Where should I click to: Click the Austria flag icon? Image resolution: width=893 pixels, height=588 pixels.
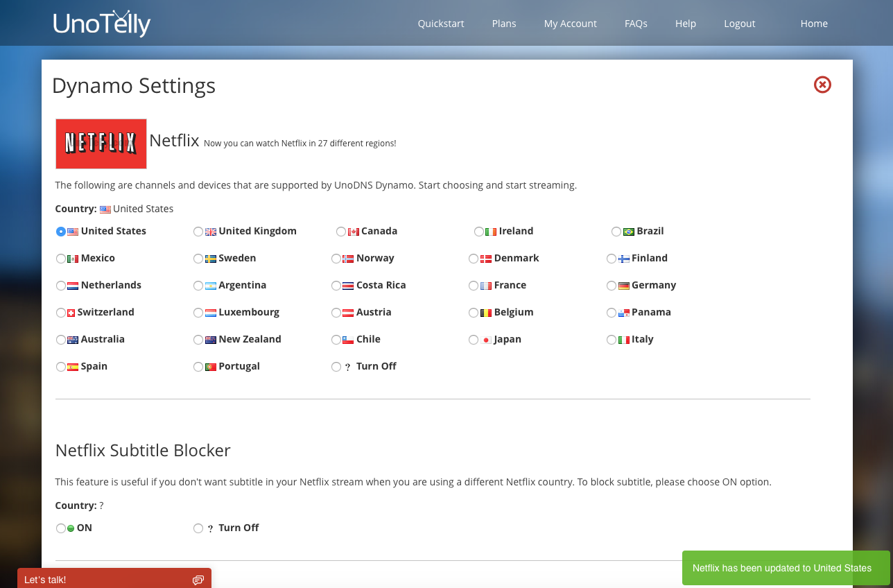point(348,313)
